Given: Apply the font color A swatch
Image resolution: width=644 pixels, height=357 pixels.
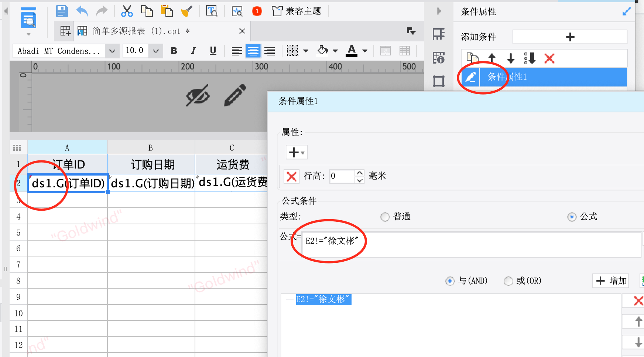Looking at the screenshot, I should click(352, 51).
